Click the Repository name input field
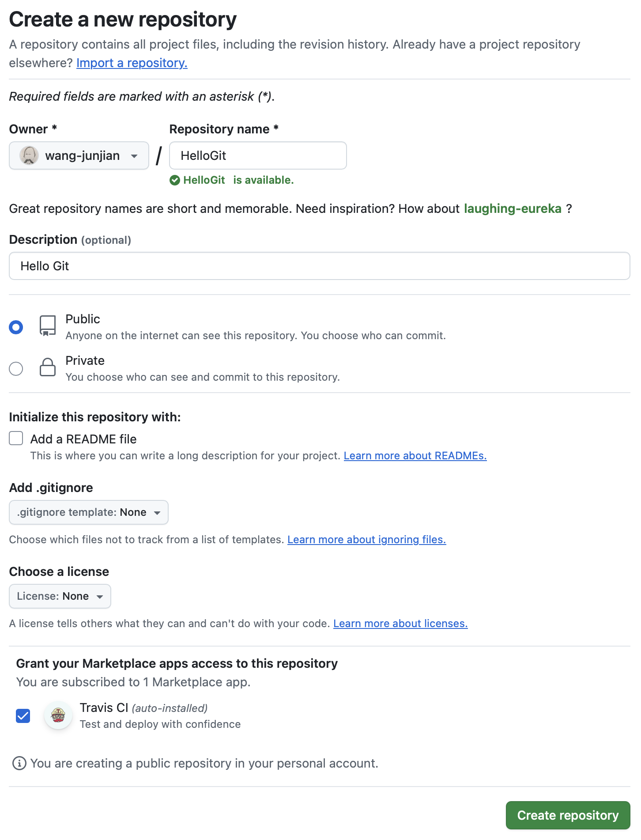 click(x=258, y=155)
